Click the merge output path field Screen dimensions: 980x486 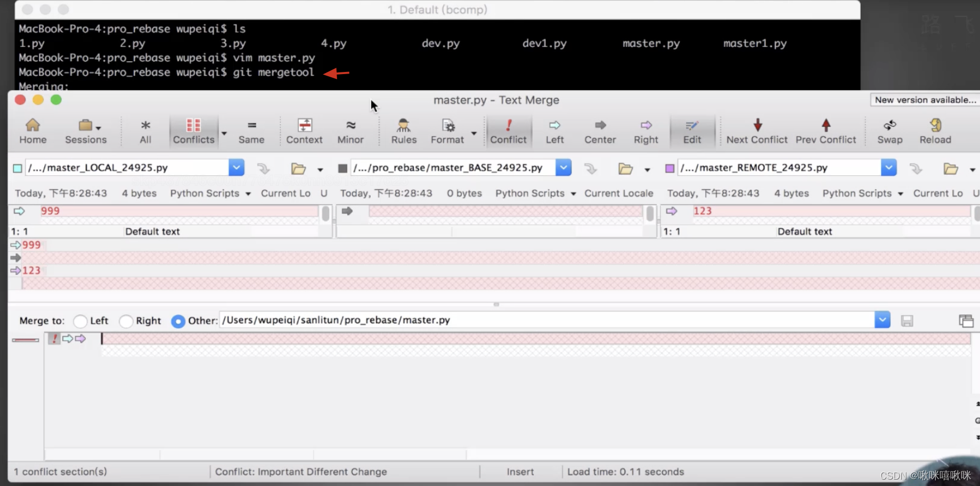547,320
